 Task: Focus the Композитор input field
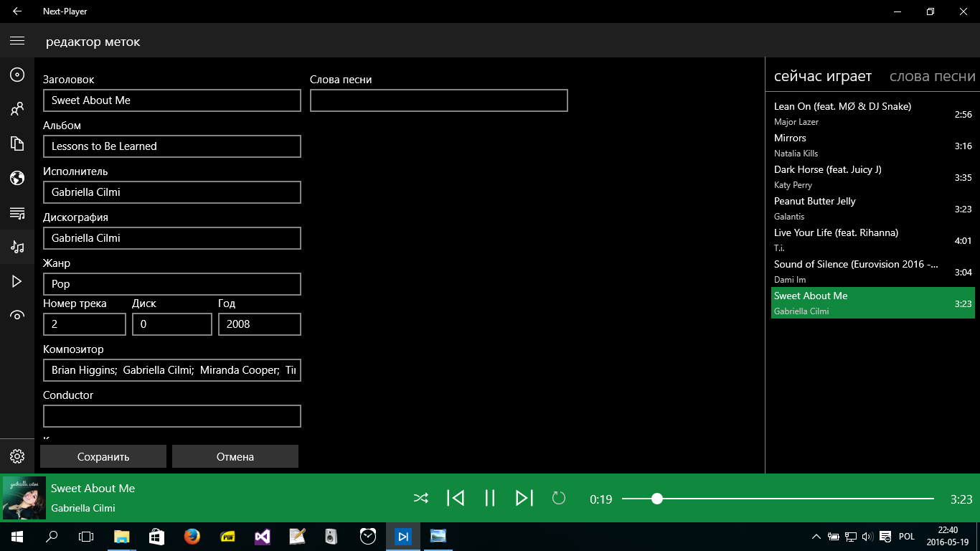click(x=172, y=370)
